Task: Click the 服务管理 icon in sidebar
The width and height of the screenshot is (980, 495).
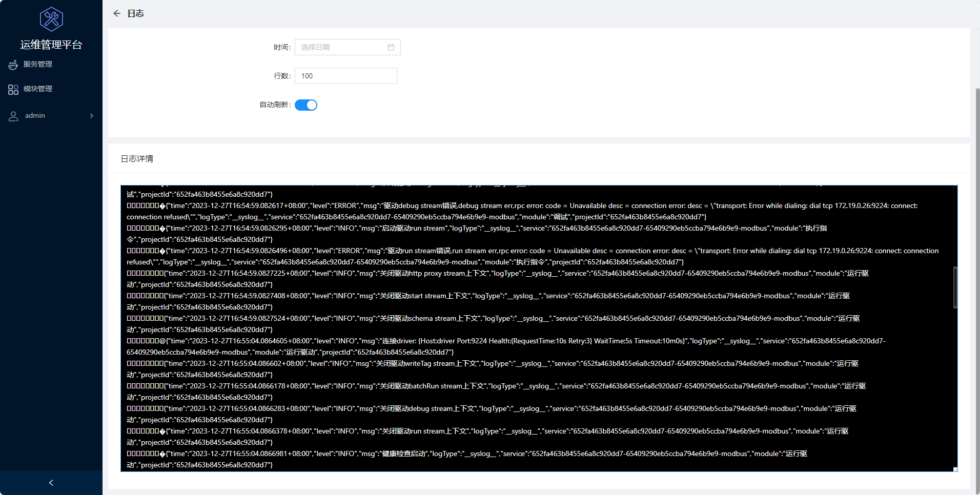Action: click(x=13, y=65)
